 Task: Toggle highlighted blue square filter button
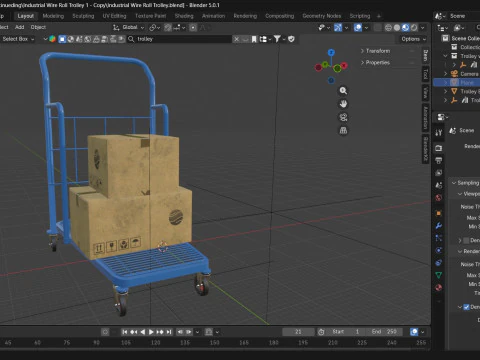click(x=62, y=39)
